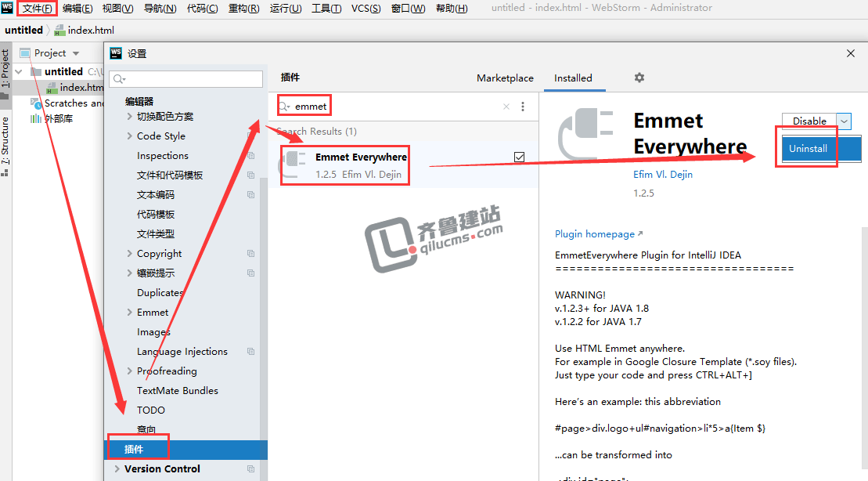The image size is (868, 481).
Task: Select Scratches and Consoles in project tree
Action: pos(74,103)
